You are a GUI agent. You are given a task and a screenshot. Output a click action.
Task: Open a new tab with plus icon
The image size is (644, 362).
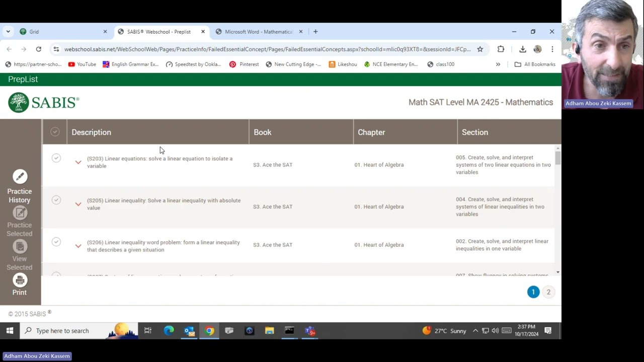pyautogui.click(x=315, y=32)
